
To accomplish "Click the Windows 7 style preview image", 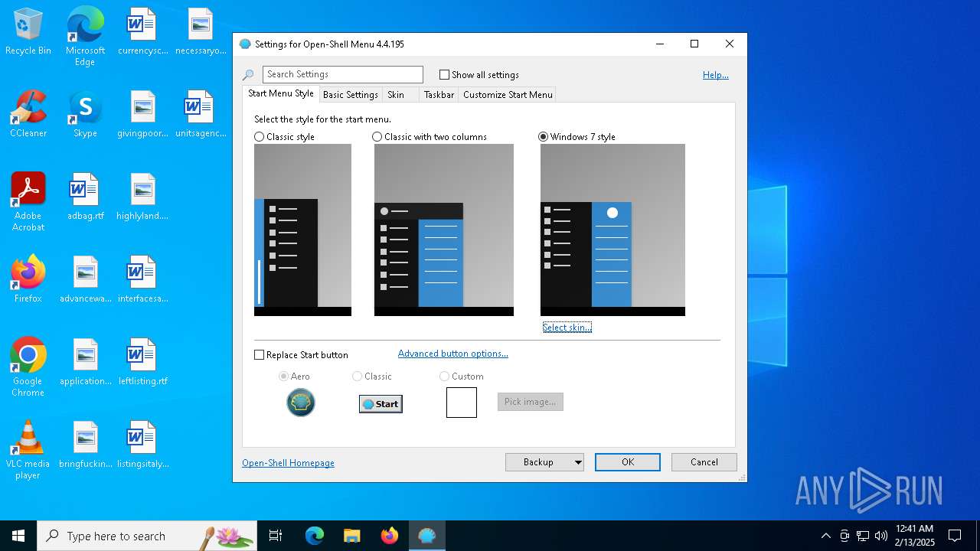I will [612, 230].
